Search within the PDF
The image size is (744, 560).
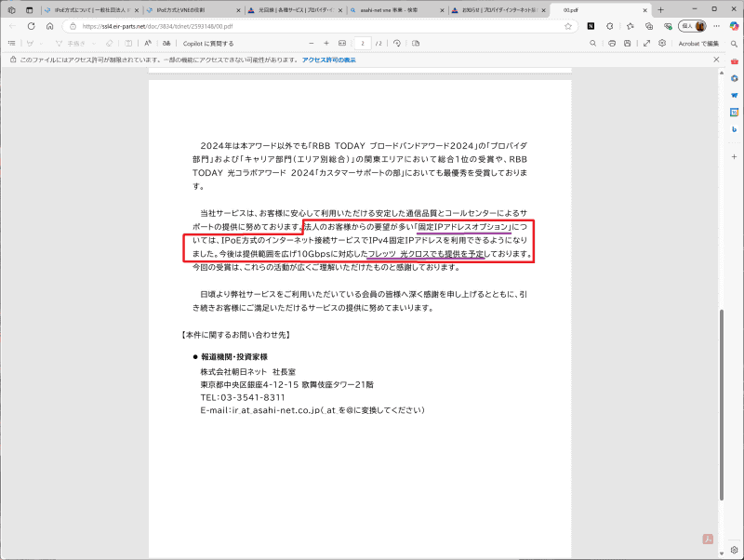pyautogui.click(x=593, y=43)
